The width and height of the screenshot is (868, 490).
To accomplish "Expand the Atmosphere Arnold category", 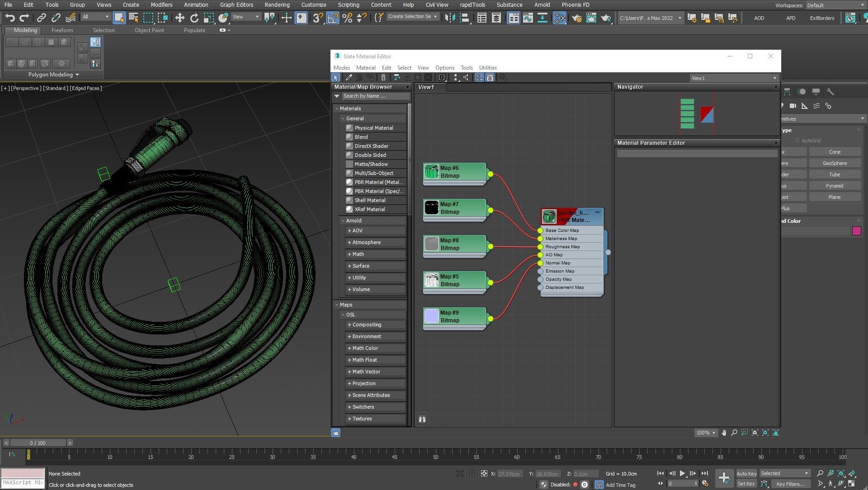I will [375, 242].
